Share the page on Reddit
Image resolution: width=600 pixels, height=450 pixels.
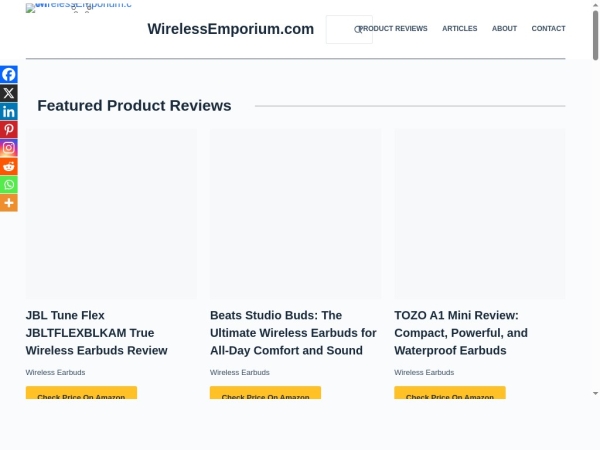pos(9,166)
